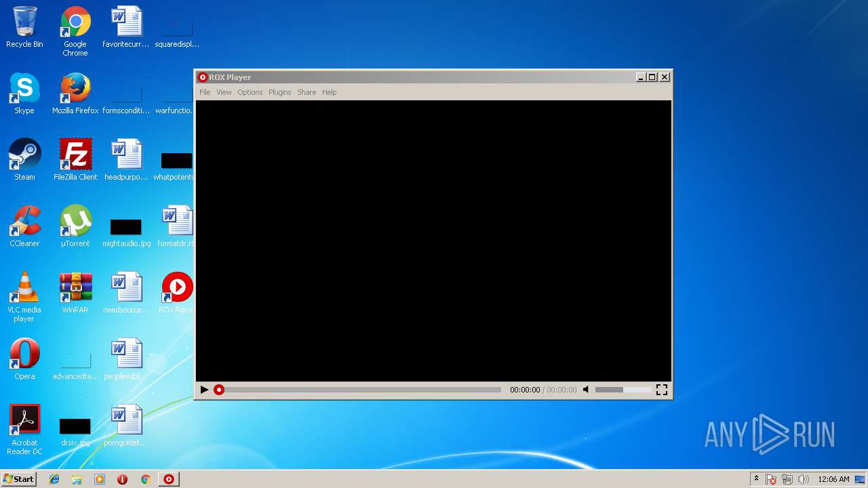
Task: Click the Chrome icon in the taskbar
Action: (145, 479)
